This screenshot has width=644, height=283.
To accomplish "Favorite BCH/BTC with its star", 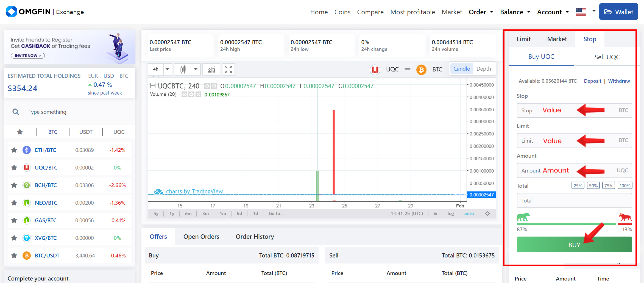I will coord(14,185).
